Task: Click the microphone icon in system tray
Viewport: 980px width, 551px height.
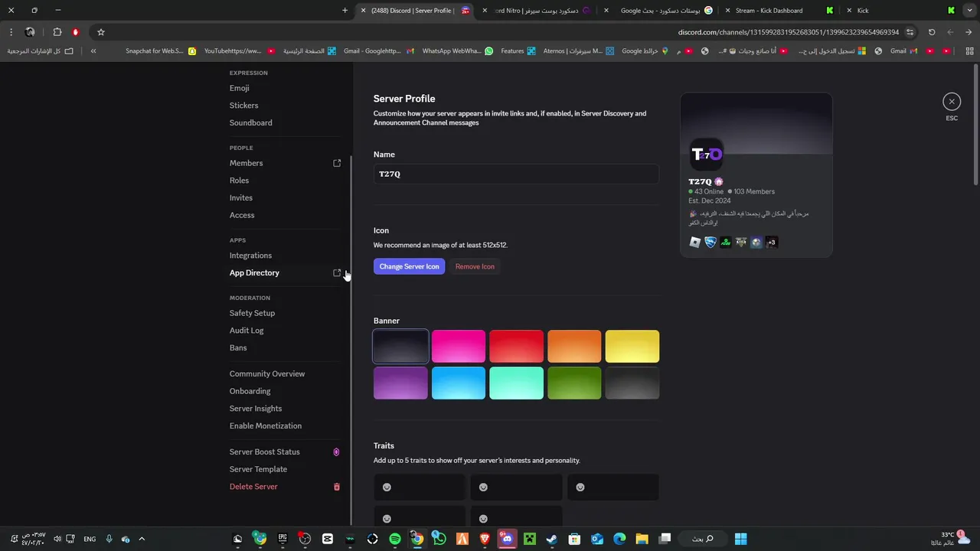Action: pos(109,539)
